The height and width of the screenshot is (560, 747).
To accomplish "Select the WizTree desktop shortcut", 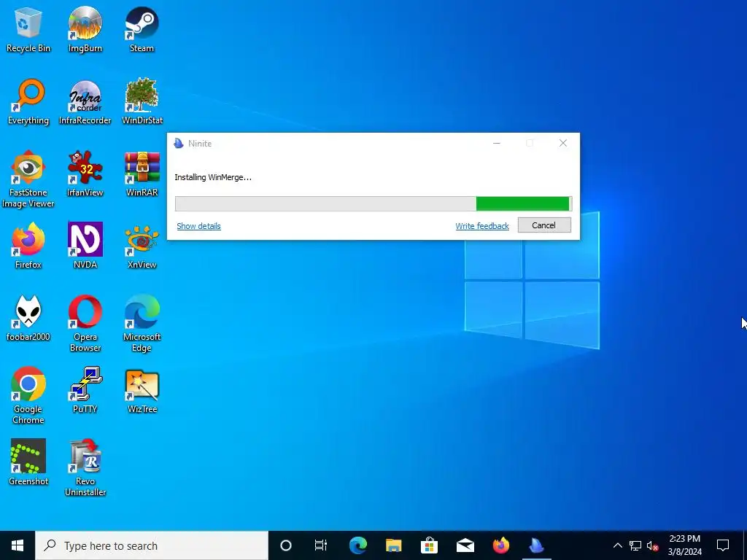I will point(142,391).
